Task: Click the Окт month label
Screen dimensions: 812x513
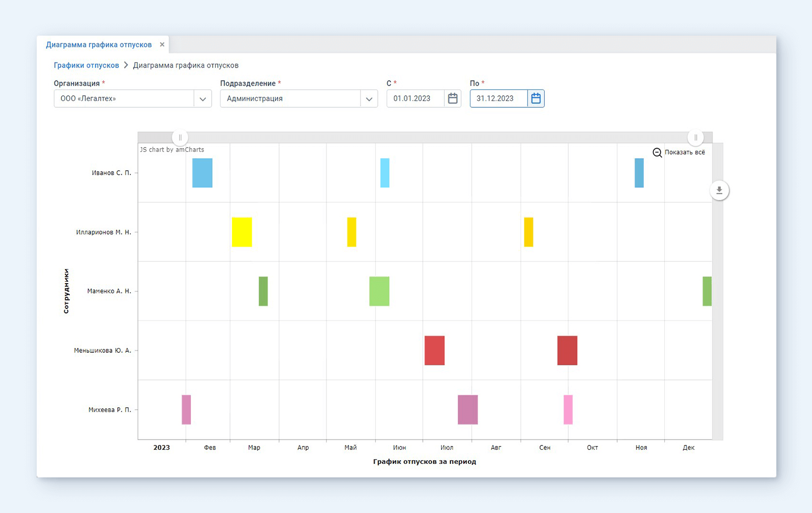Action: coord(592,448)
